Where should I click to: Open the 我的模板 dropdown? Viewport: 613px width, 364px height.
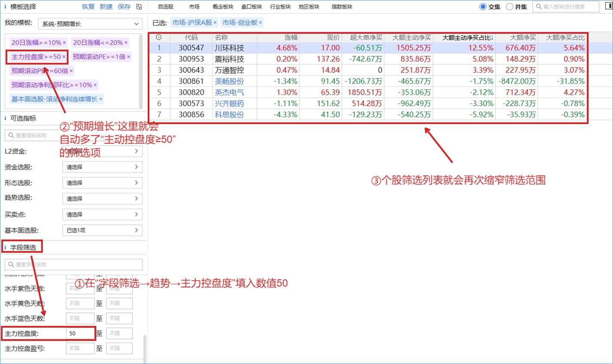90,24
